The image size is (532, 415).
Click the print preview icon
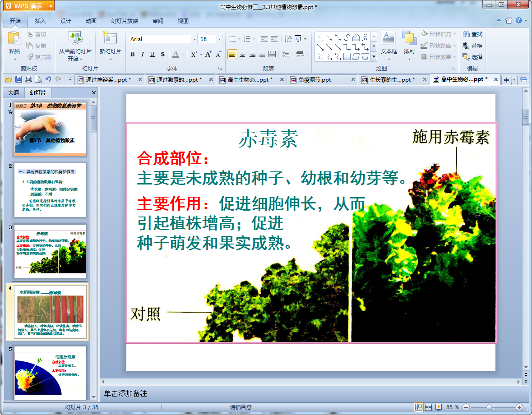(38, 79)
